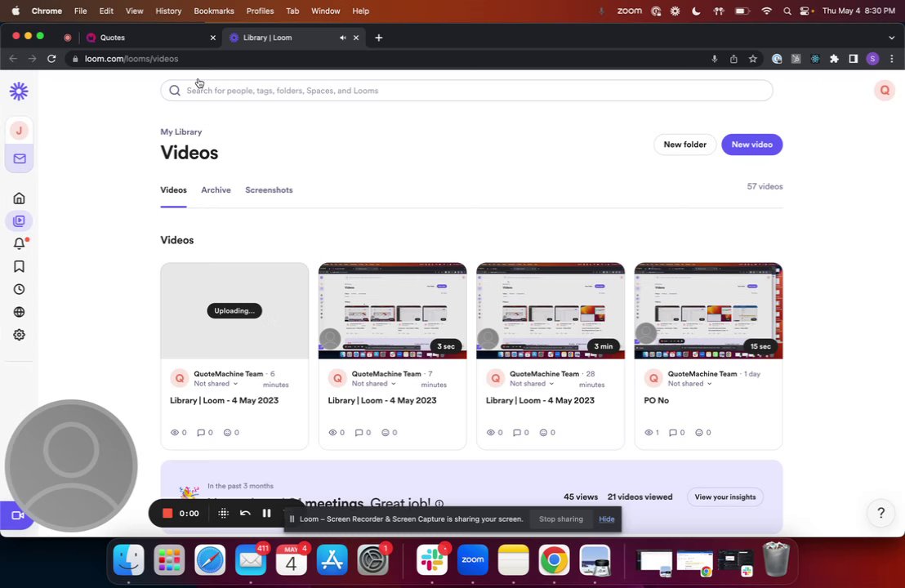Reload the page in Chrome

pyautogui.click(x=51, y=59)
